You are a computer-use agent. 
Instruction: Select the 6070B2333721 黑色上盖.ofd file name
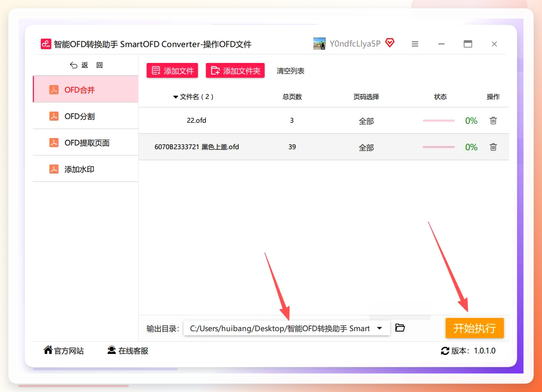[x=196, y=147]
